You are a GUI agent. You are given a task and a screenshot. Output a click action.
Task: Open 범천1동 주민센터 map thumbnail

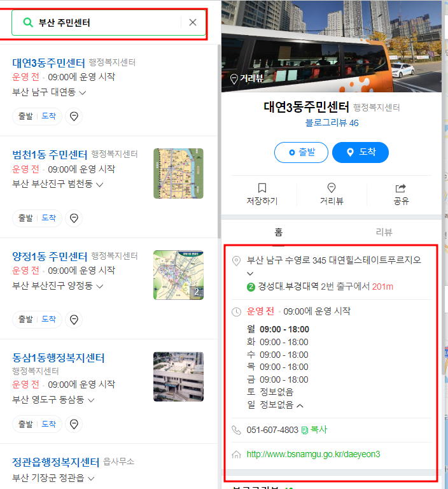coord(178,173)
